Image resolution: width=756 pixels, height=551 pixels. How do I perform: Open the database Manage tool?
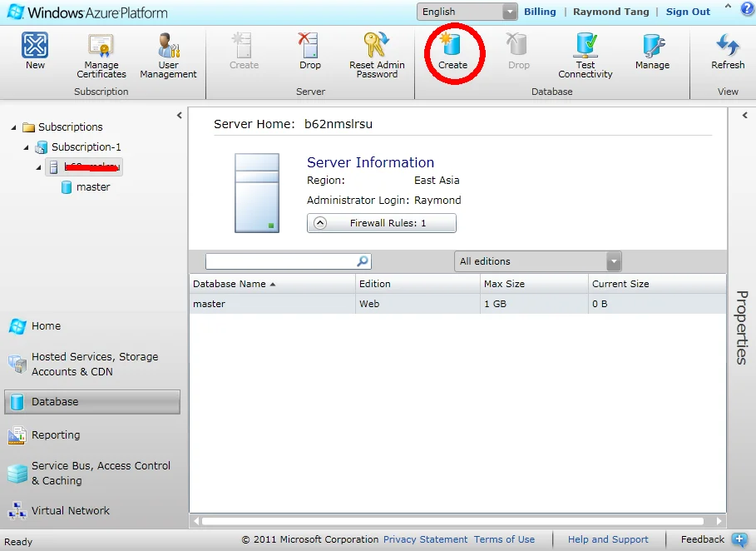652,50
